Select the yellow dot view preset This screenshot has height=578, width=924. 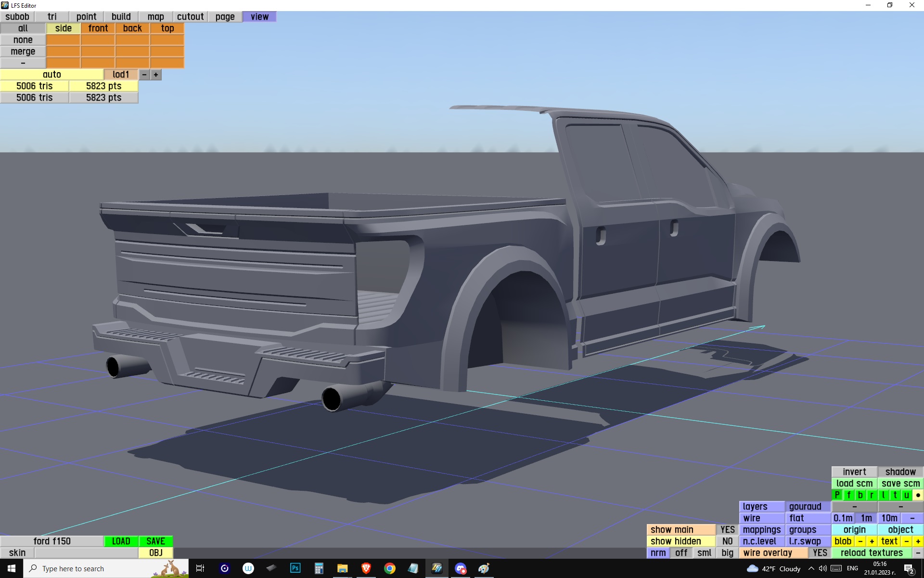pyautogui.click(x=918, y=495)
